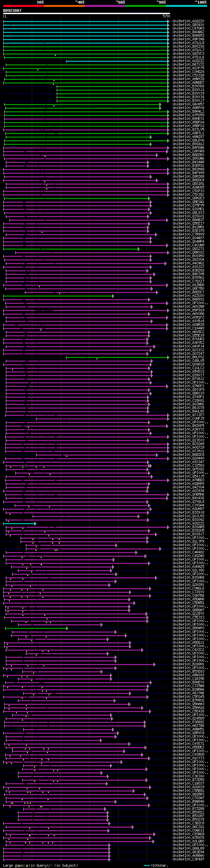The image size is (210, 868).
Task: Select hit UniRef100_B6TX72
Action: (188, 65)
